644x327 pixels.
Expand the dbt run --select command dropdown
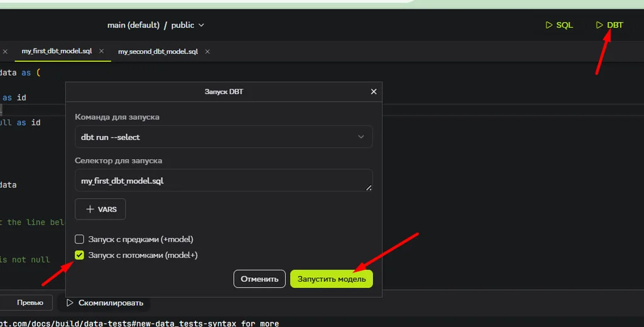click(224, 137)
